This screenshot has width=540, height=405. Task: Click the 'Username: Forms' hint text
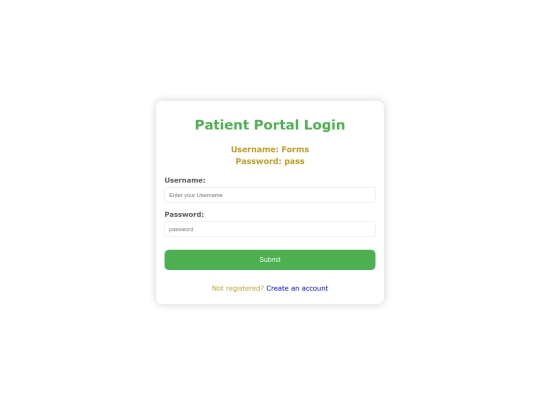pyautogui.click(x=270, y=149)
